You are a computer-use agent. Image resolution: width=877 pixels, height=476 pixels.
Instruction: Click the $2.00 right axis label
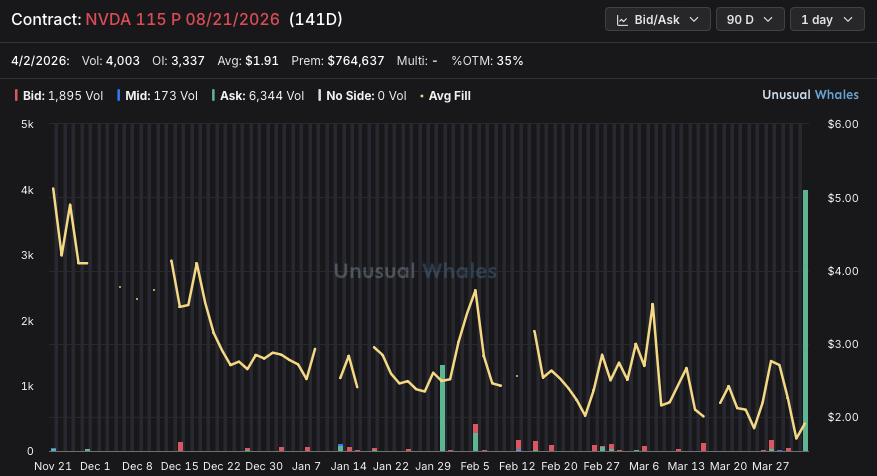[x=843, y=417]
